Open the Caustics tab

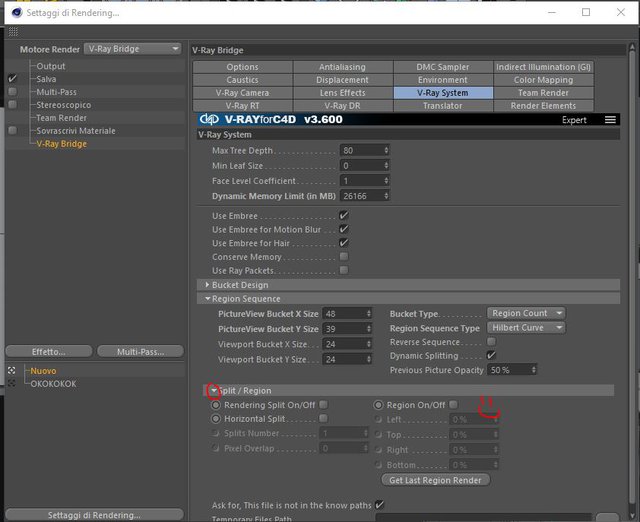[x=242, y=80]
